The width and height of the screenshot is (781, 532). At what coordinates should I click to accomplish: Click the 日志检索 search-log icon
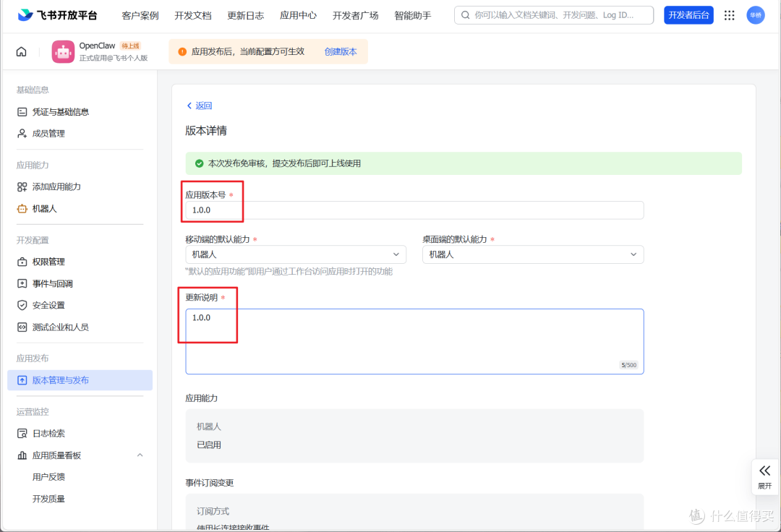coord(22,434)
